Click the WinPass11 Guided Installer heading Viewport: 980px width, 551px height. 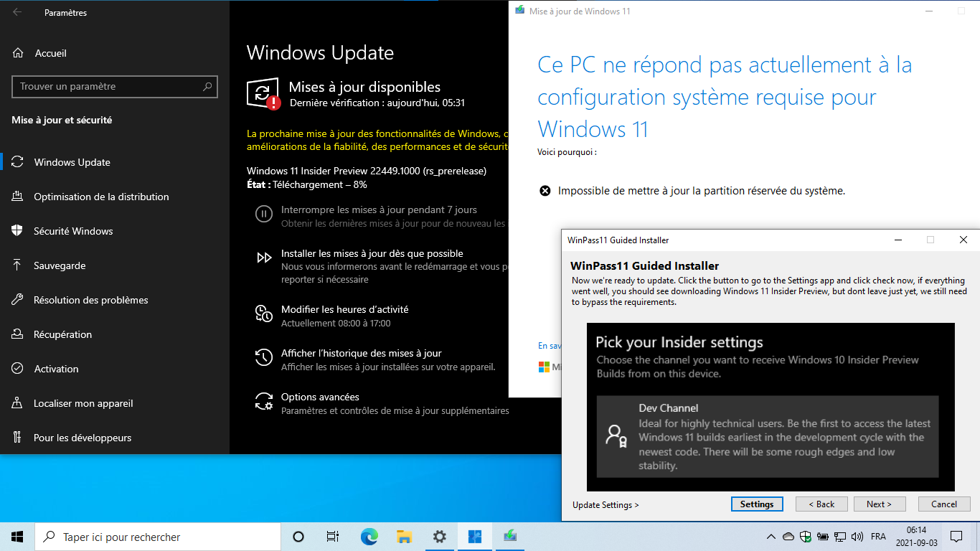click(645, 266)
